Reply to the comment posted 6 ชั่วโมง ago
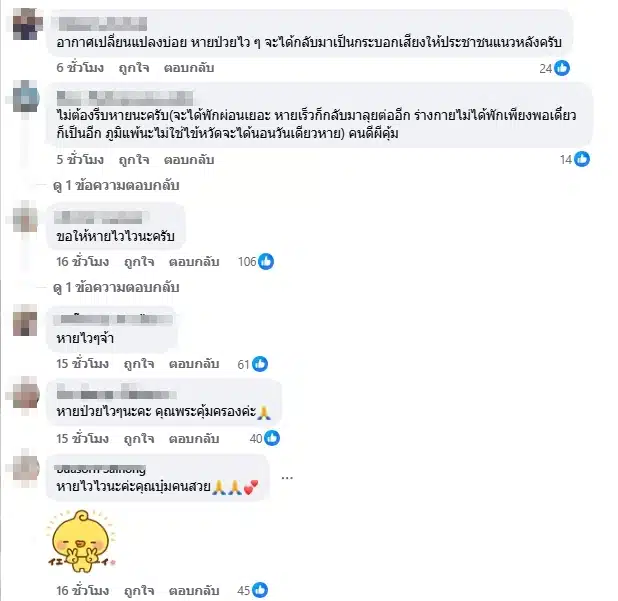The image size is (618, 601). 189,68
